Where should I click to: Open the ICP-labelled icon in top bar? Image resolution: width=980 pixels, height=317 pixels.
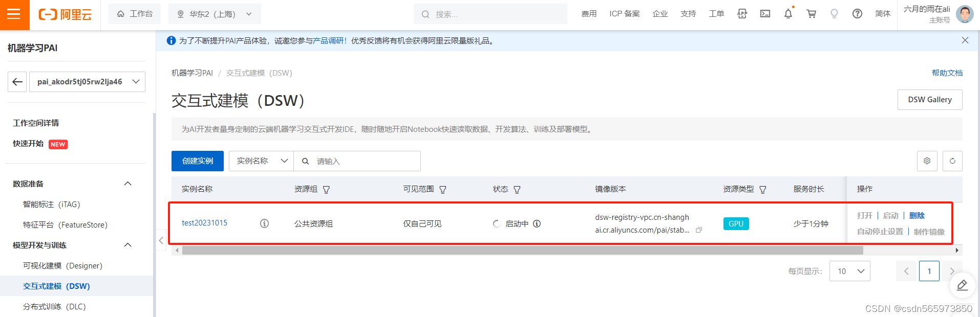point(742,14)
